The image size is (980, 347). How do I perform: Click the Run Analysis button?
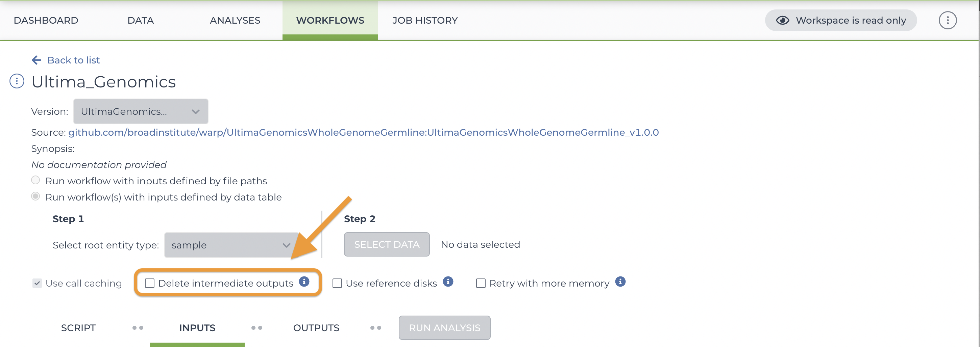pos(444,328)
